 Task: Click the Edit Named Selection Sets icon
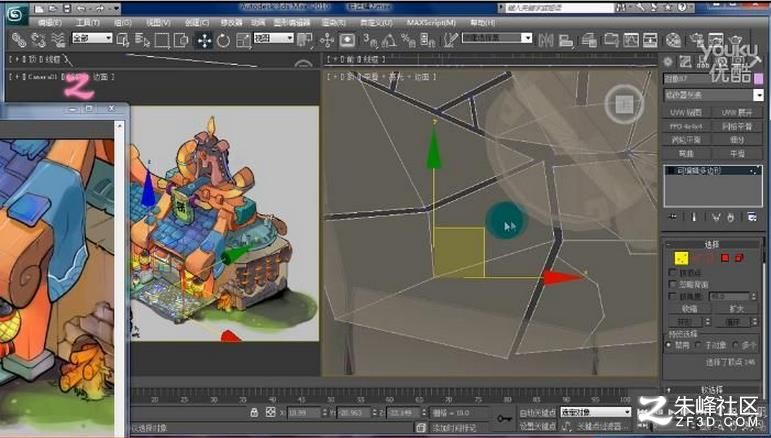[450, 40]
